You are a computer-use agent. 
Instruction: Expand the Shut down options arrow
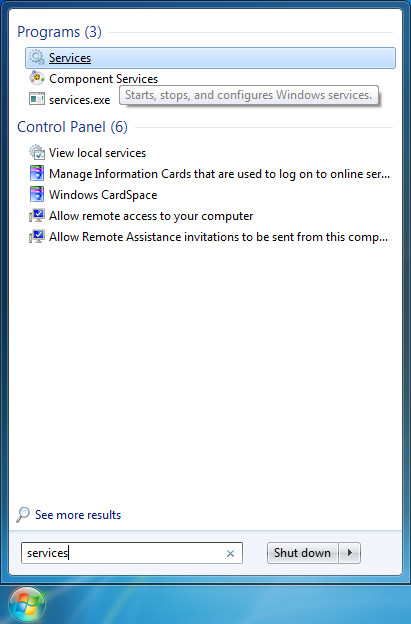click(x=350, y=553)
